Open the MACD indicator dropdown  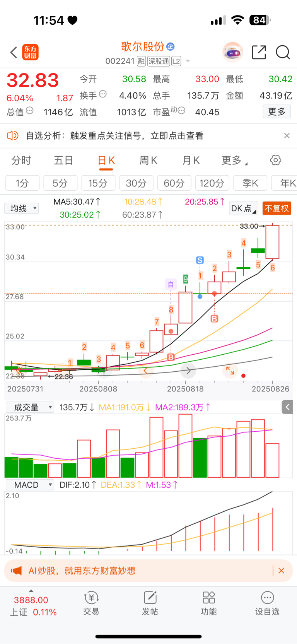click(x=30, y=485)
